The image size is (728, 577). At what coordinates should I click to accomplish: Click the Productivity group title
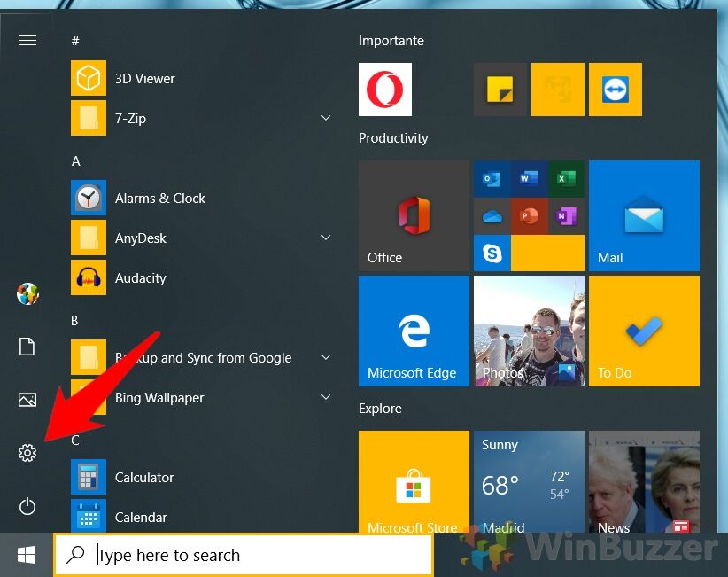click(393, 138)
